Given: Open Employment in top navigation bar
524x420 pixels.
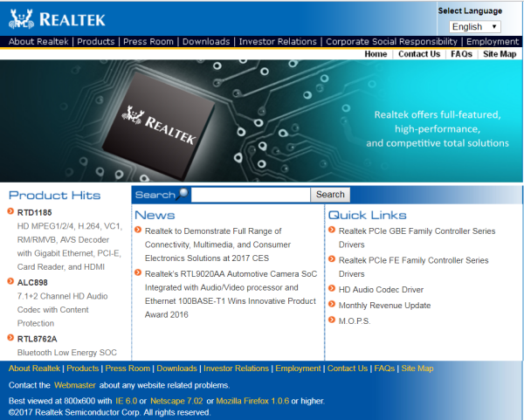Looking at the screenshot, I should tap(493, 41).
